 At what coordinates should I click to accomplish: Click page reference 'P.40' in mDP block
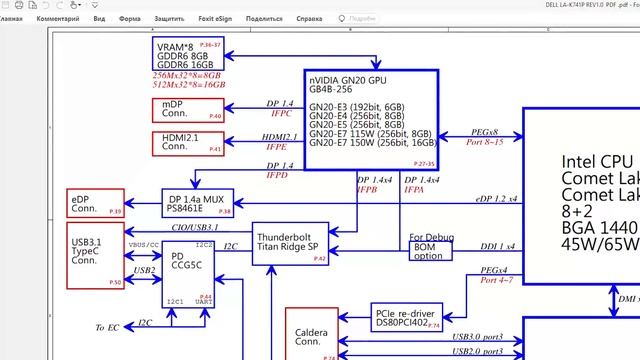coord(215,116)
